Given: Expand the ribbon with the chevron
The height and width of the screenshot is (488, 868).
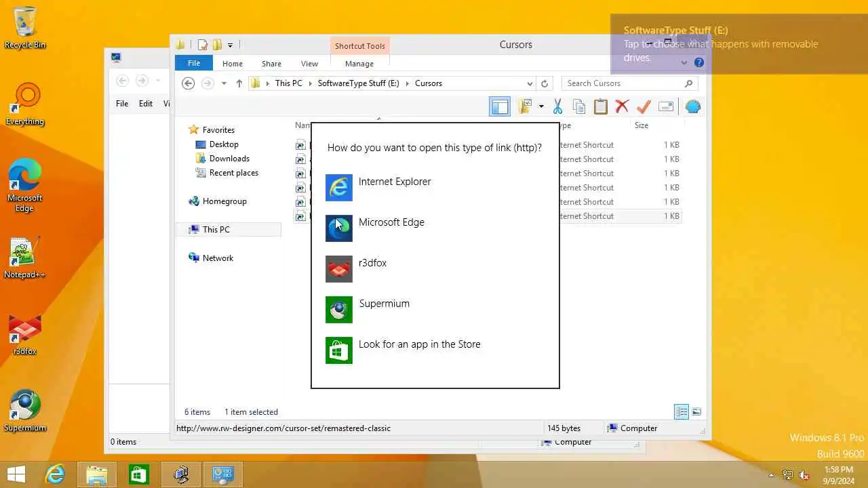Looking at the screenshot, I should [684, 62].
